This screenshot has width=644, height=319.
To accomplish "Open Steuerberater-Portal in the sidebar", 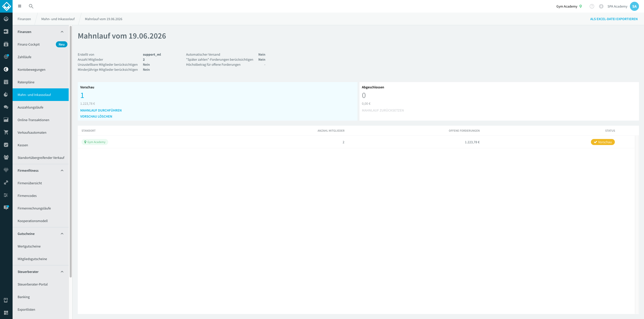I will click(41, 284).
